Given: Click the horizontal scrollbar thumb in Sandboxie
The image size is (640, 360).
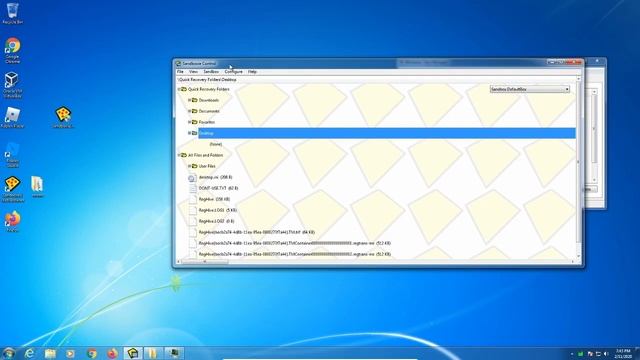Looking at the screenshot, I should [x=204, y=262].
